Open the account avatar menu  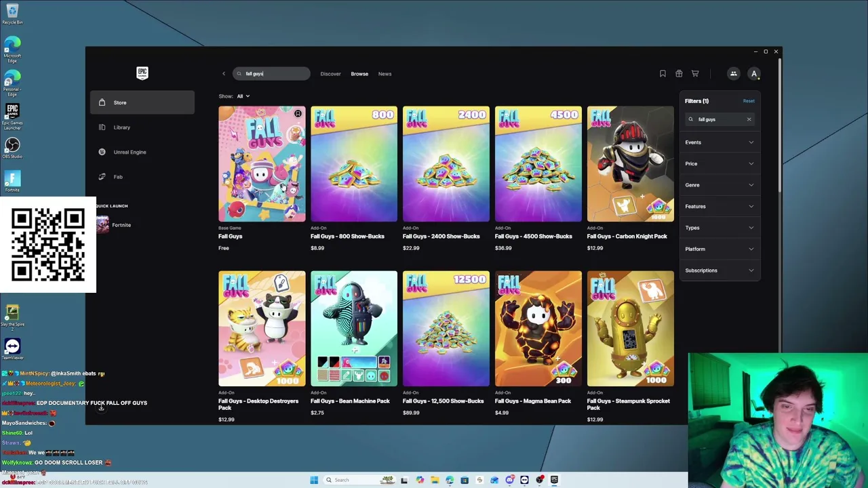tap(753, 74)
